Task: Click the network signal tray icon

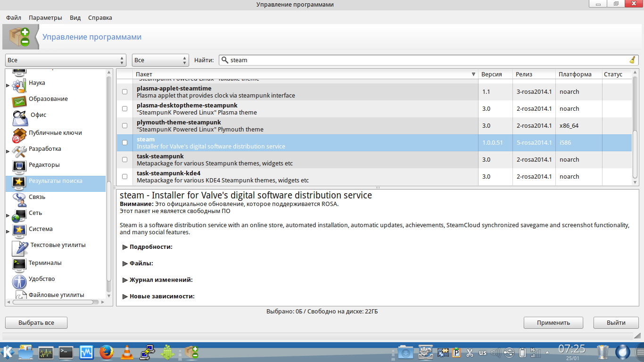Action: (536, 352)
